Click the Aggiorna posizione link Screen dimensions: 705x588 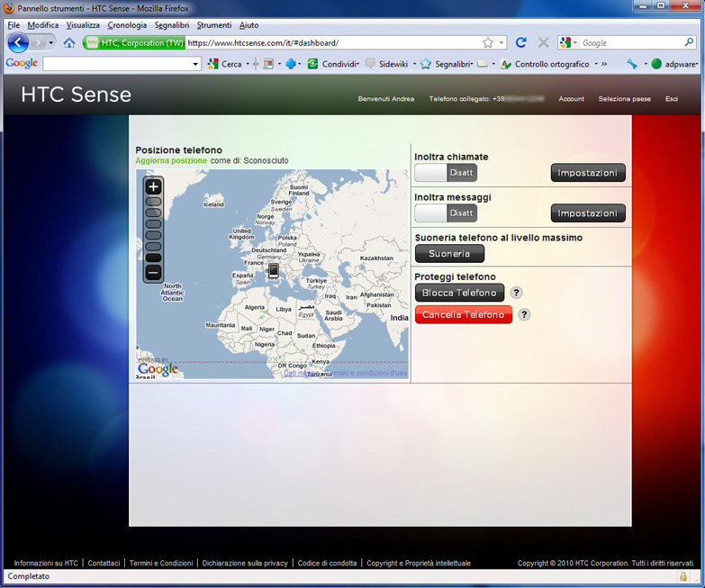pyautogui.click(x=171, y=160)
